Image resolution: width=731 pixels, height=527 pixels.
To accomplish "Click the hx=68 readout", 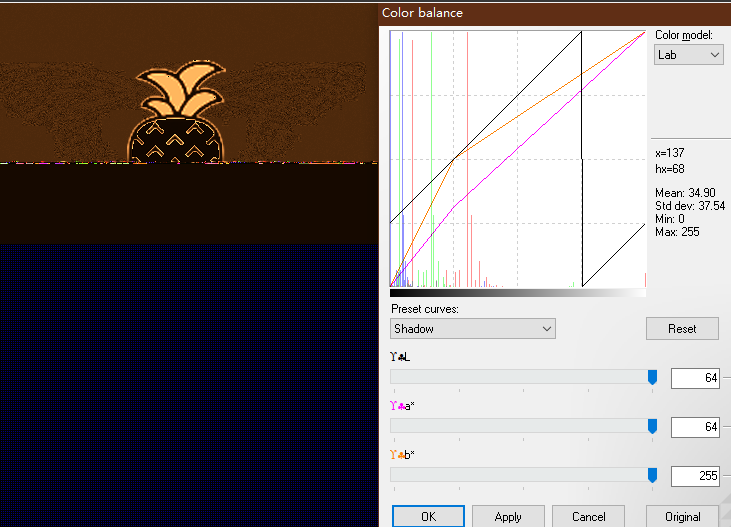I will [x=669, y=169].
